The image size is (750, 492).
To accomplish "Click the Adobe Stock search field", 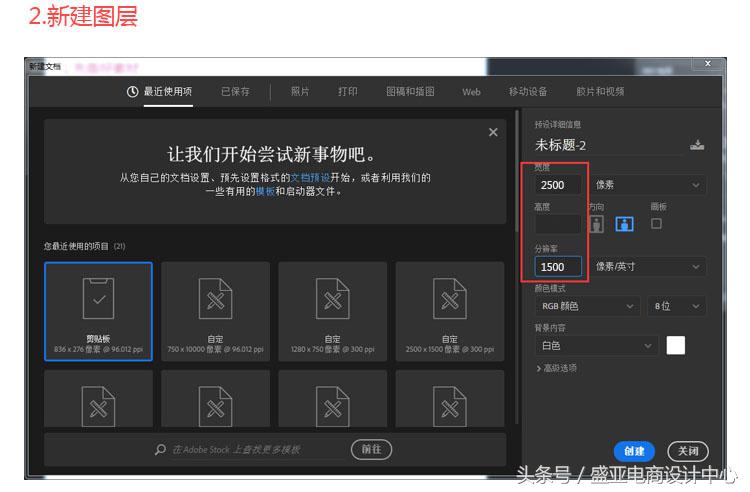I will pos(258,450).
